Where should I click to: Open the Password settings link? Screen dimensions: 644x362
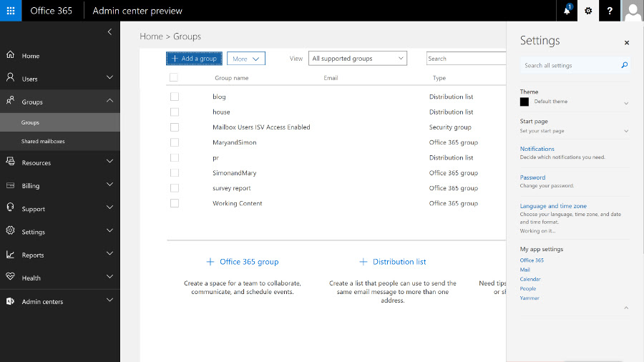[532, 177]
